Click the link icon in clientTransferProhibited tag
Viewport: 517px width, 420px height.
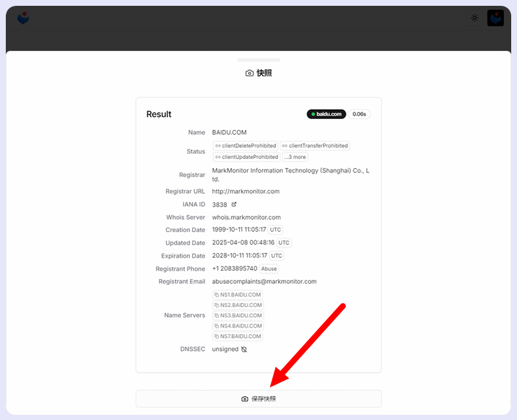tap(284, 146)
